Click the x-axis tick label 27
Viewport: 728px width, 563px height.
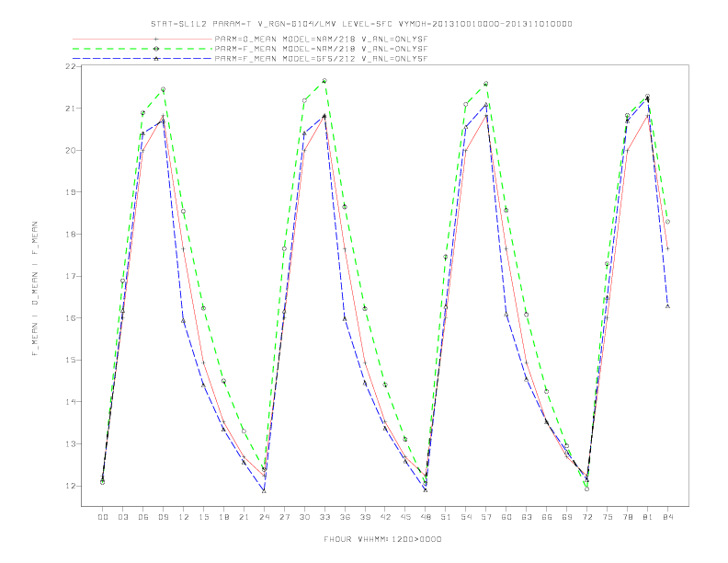coord(284,517)
